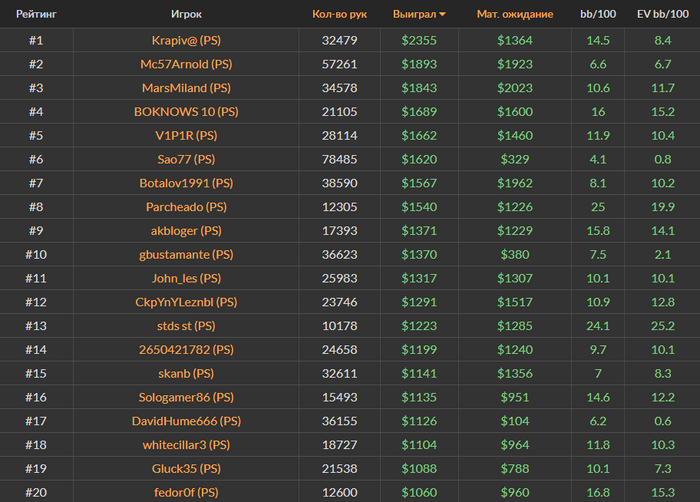Open DavidHume666 (PS) player link

click(186, 421)
